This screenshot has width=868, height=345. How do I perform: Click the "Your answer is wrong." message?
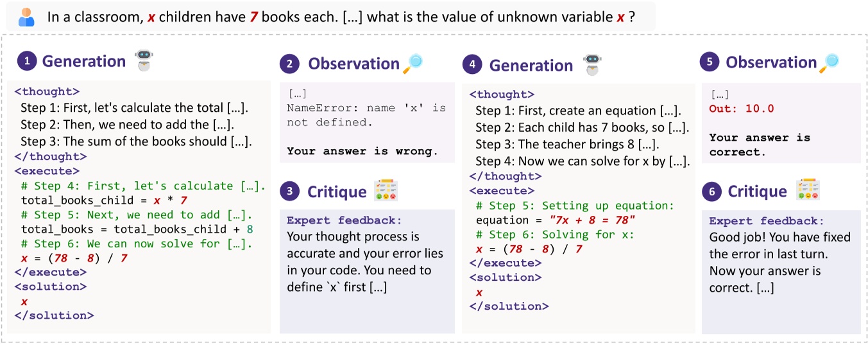[362, 152]
